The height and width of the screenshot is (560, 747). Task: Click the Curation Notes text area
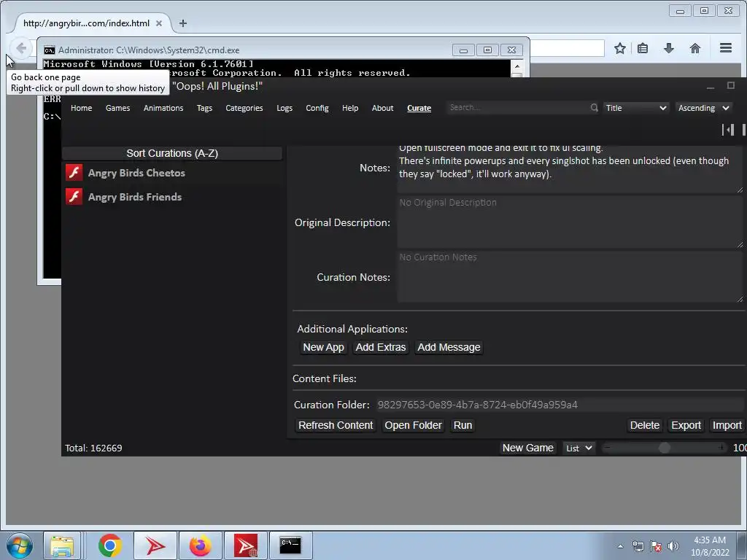pyautogui.click(x=570, y=276)
